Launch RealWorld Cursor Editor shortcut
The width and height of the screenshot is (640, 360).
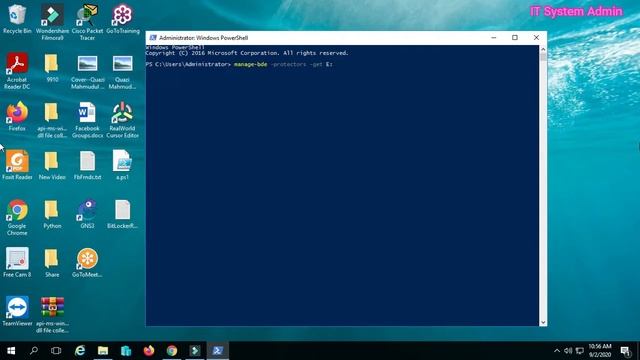coord(122,120)
